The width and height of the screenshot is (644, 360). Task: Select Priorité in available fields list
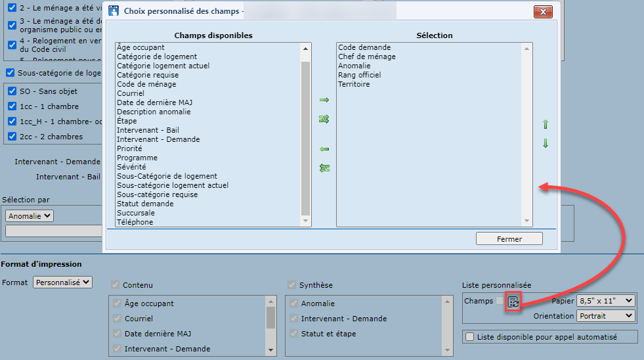tap(129, 148)
